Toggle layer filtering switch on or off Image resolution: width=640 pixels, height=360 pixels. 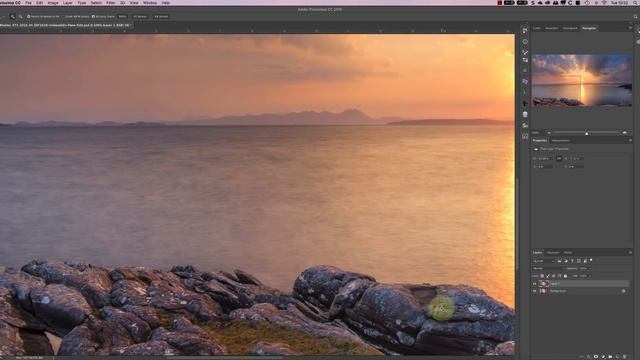[x=591, y=260]
